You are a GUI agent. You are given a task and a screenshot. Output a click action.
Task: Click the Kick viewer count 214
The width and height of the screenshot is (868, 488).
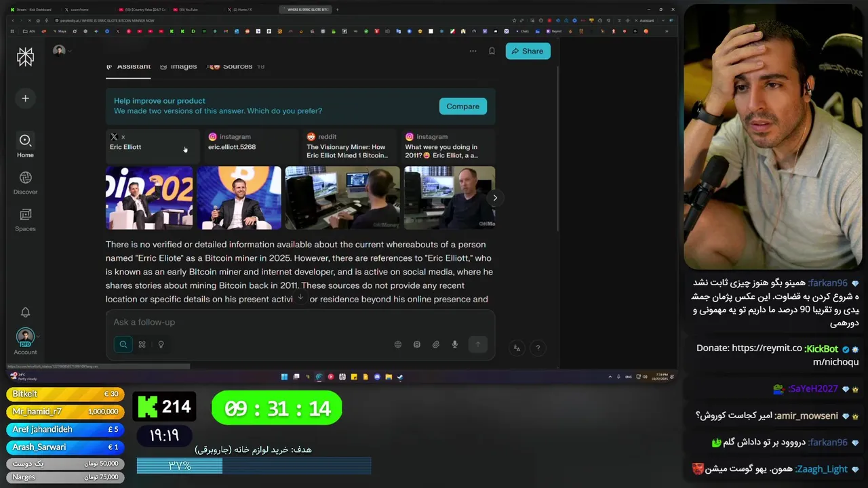164,407
